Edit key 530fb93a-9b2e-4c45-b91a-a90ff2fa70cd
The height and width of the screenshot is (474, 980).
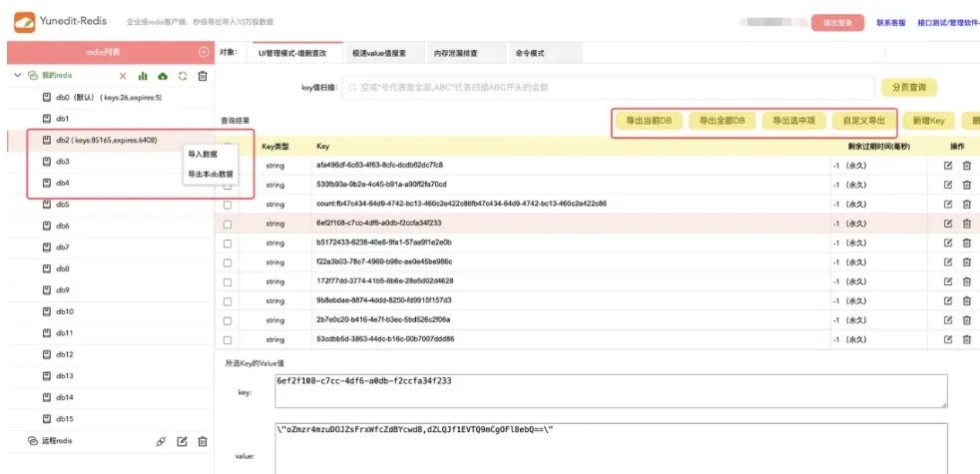coord(947,185)
